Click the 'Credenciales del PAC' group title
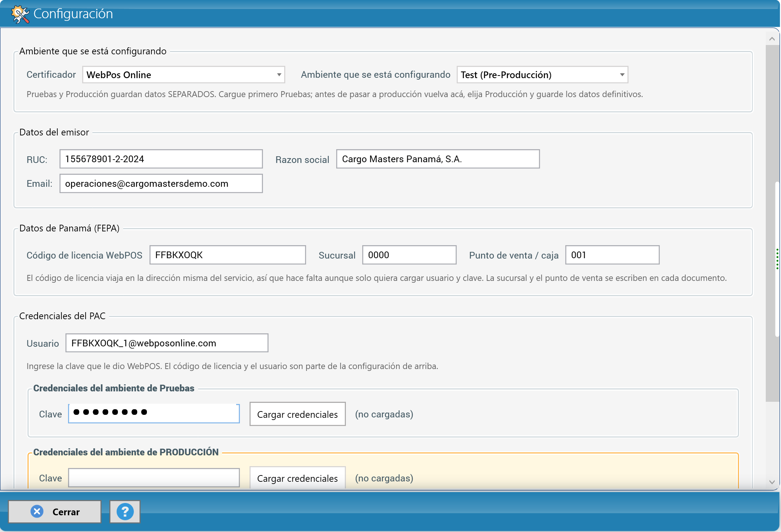This screenshot has width=781, height=532. pyautogui.click(x=62, y=316)
